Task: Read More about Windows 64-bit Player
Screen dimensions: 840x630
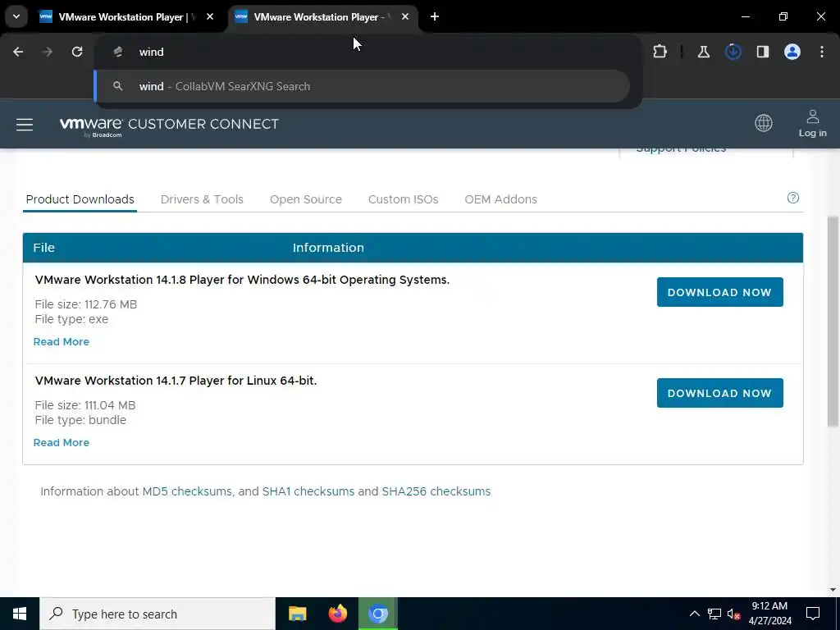Action: tap(61, 342)
